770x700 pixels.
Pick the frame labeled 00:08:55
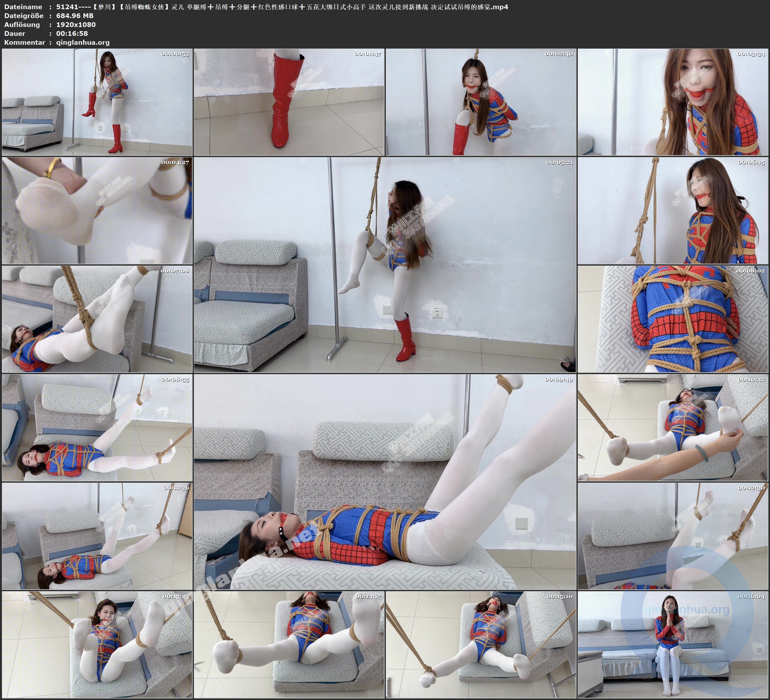tap(97, 427)
